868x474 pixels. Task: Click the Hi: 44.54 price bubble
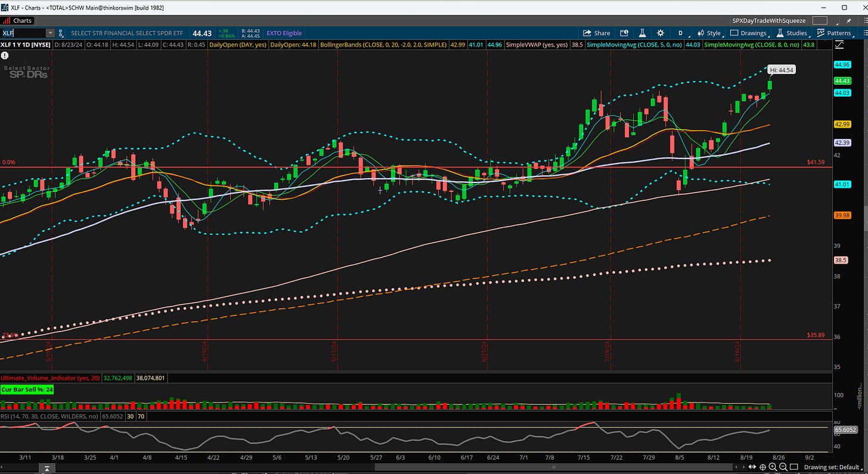point(781,70)
